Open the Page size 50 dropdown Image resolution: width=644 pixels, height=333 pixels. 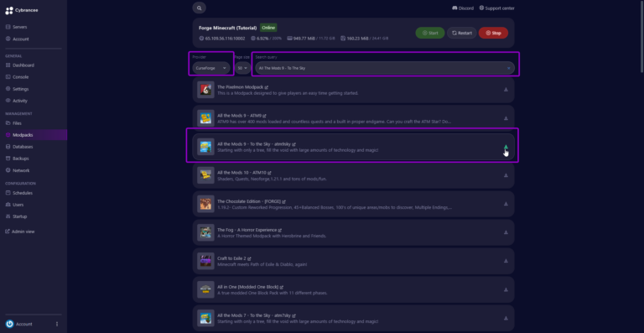[242, 68]
